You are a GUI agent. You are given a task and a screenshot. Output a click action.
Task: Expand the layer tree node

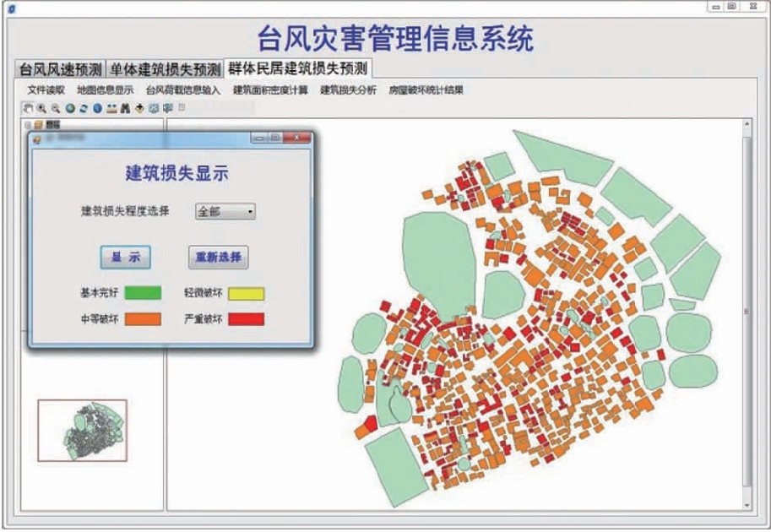point(28,124)
